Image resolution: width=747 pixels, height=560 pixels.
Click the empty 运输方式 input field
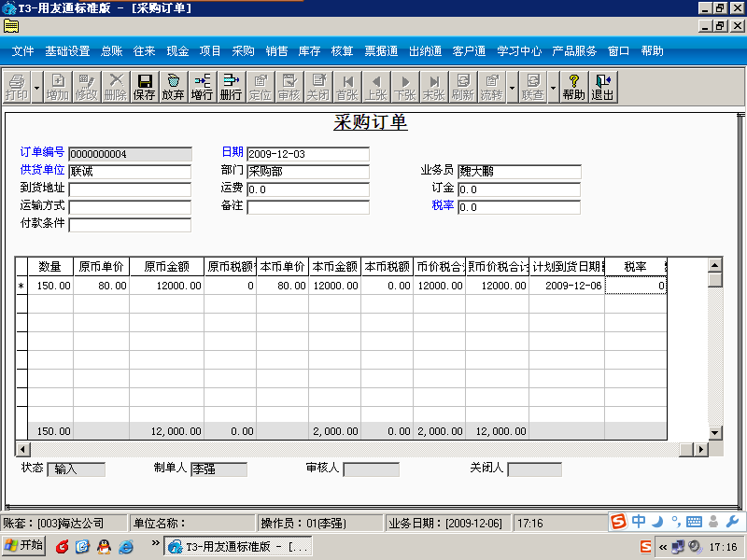130,207
